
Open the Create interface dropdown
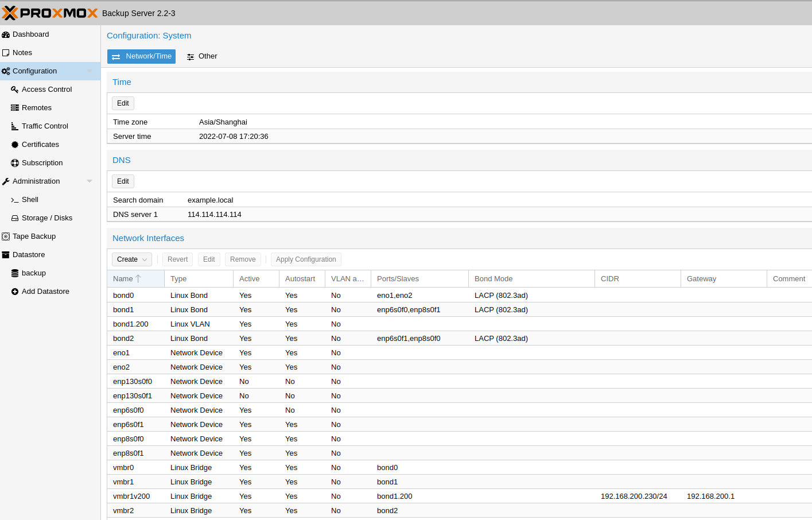click(132, 259)
